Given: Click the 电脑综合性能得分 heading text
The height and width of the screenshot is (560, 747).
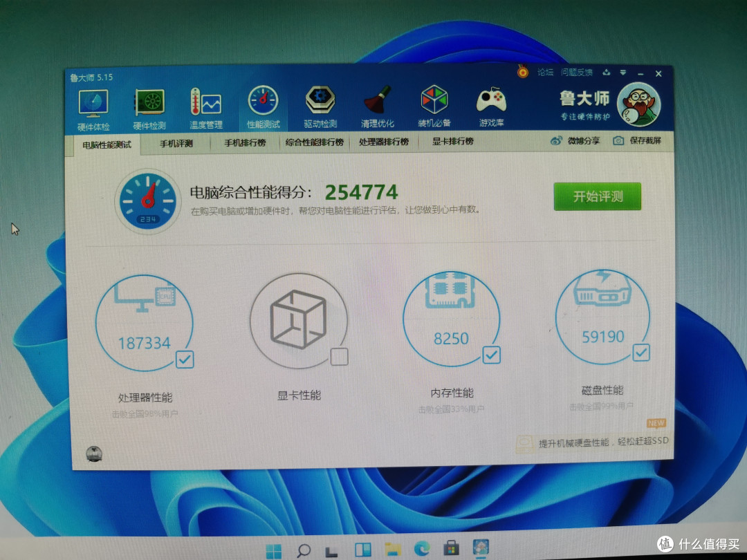Looking at the screenshot, I should click(250, 192).
